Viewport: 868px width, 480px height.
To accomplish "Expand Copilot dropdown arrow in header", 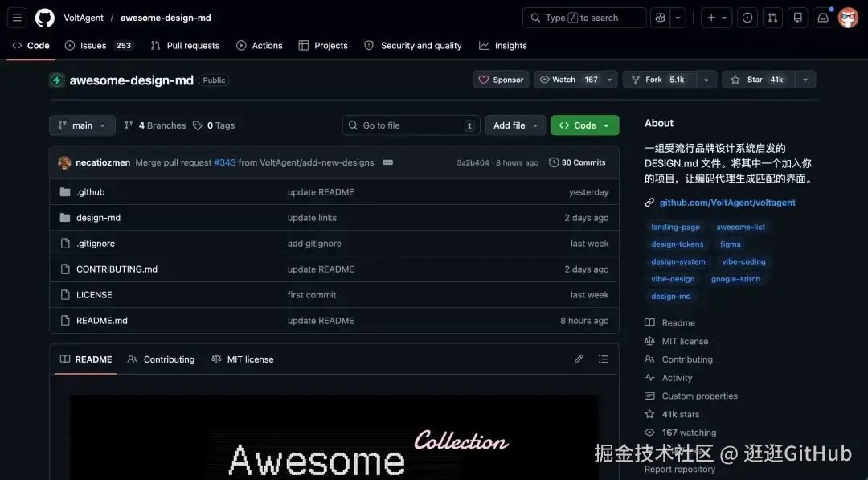I will coord(678,18).
